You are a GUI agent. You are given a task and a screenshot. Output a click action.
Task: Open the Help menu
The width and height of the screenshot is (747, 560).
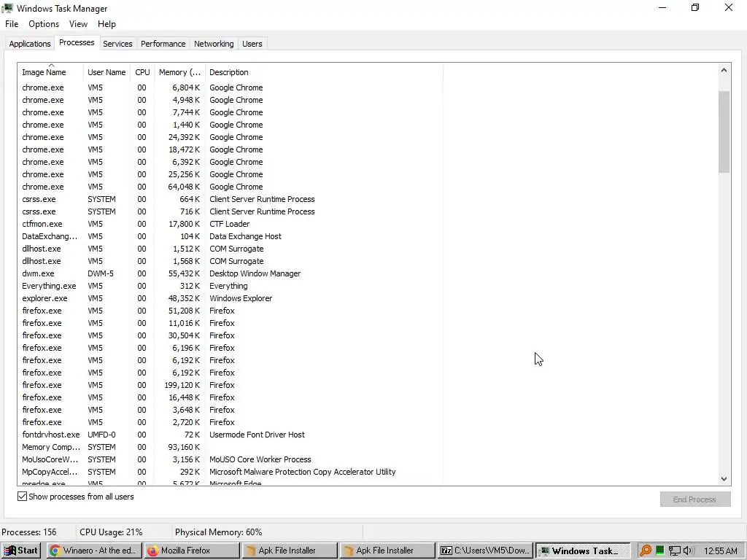click(x=107, y=24)
